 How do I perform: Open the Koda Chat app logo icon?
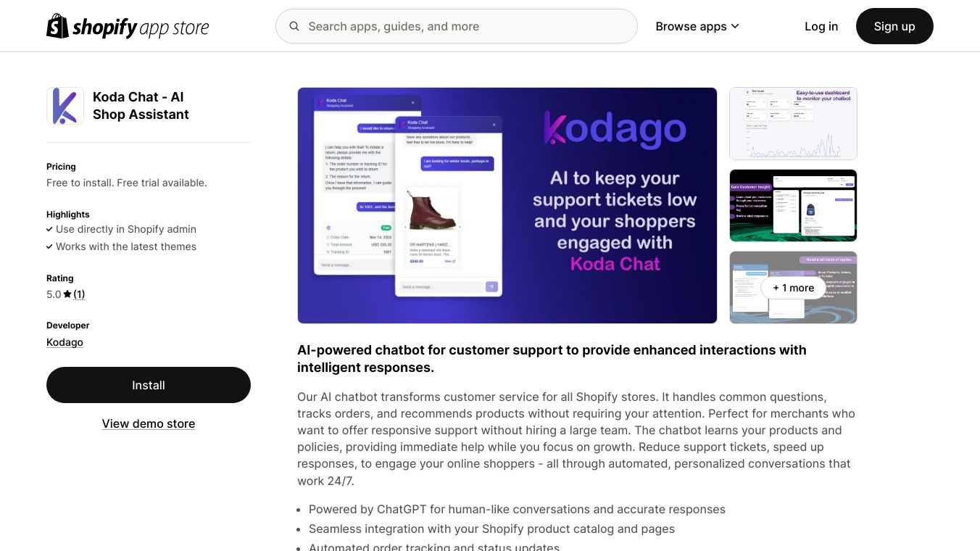click(x=65, y=106)
